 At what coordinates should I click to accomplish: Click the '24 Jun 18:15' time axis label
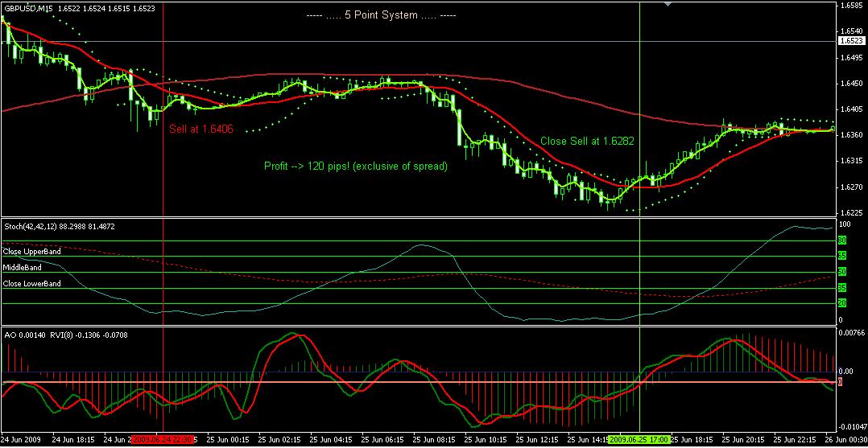[74, 438]
